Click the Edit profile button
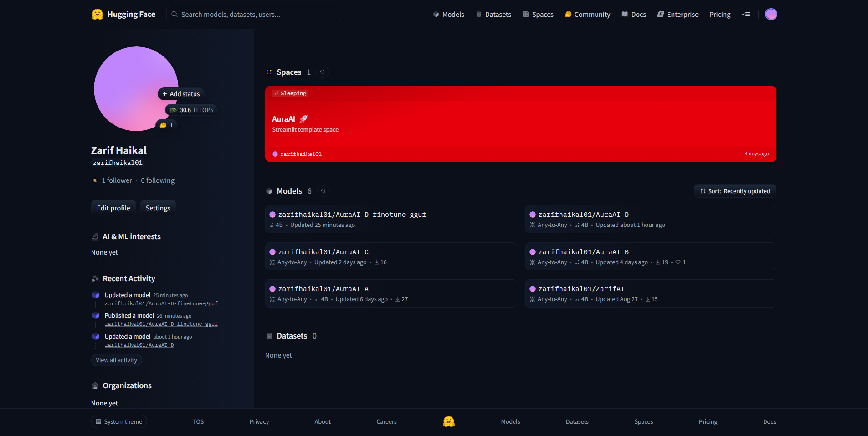This screenshot has width=868, height=436. (113, 208)
